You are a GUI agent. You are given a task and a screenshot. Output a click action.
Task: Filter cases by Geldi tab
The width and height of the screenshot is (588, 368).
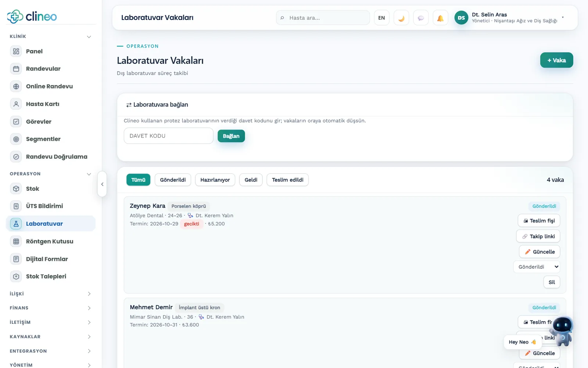coord(251,180)
